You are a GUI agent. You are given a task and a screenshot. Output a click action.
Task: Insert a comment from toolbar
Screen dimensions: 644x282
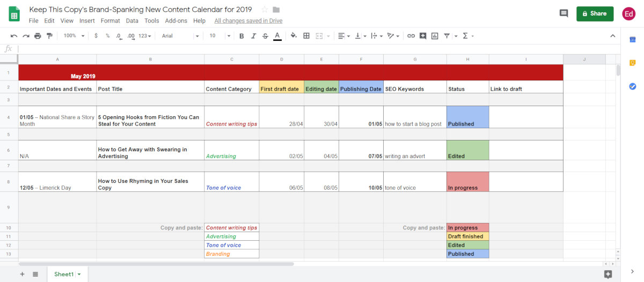[423, 36]
